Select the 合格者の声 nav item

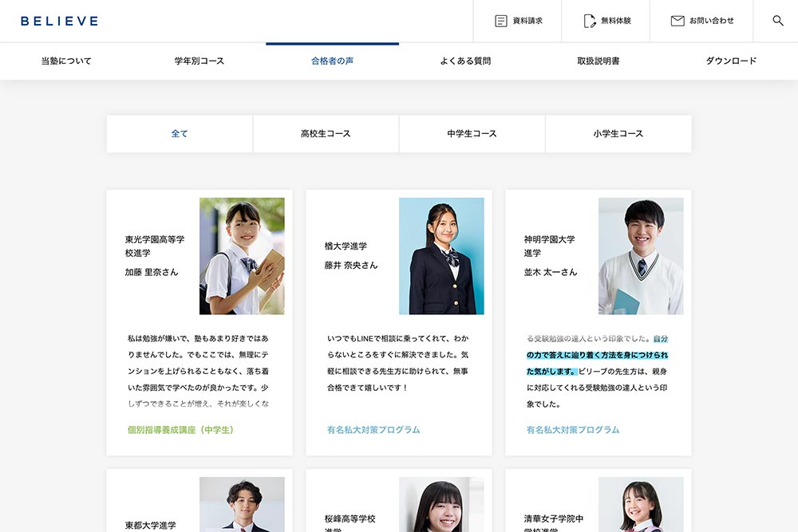tap(332, 61)
